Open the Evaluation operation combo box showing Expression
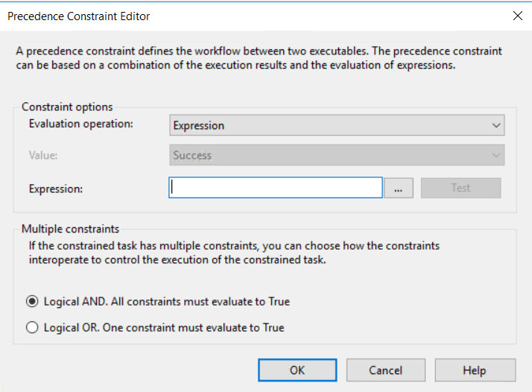This screenshot has width=532, height=392. click(337, 125)
